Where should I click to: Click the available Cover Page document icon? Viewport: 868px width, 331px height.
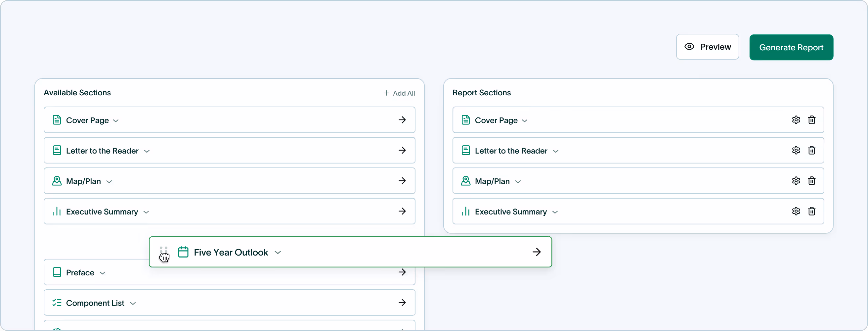[57, 120]
